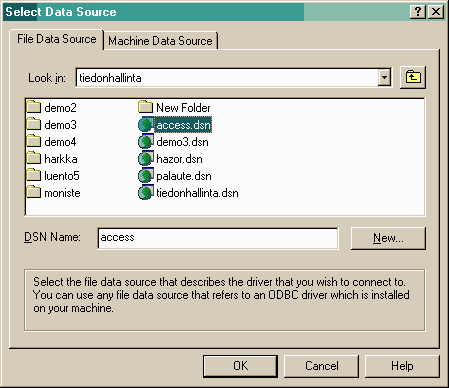
Task: Select the demo3.dsn file name
Action: pos(182,142)
